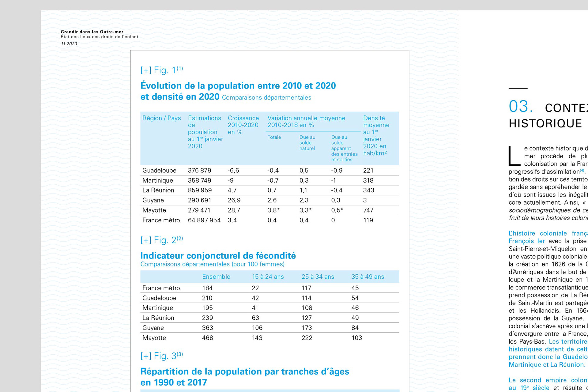Click Guyane fertility value 363

point(207,328)
